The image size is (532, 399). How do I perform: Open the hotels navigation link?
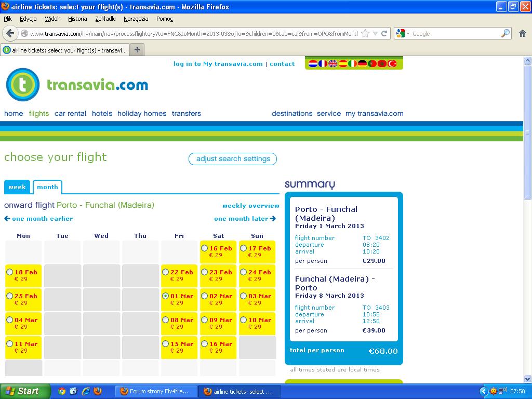tap(102, 113)
